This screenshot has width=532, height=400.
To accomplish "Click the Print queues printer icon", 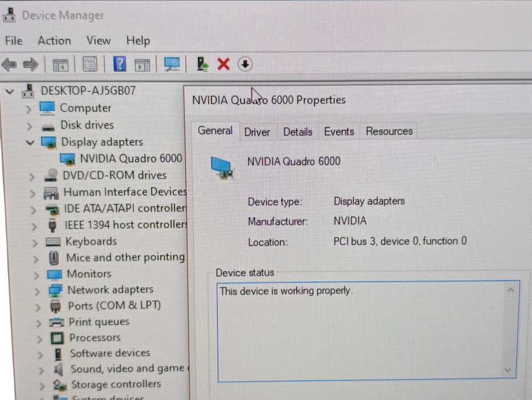I will pos(57,322).
